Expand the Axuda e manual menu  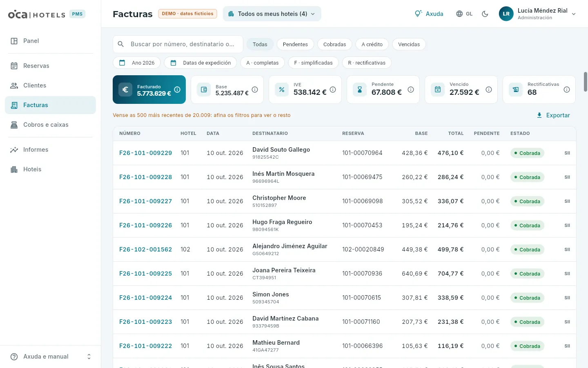51,357
